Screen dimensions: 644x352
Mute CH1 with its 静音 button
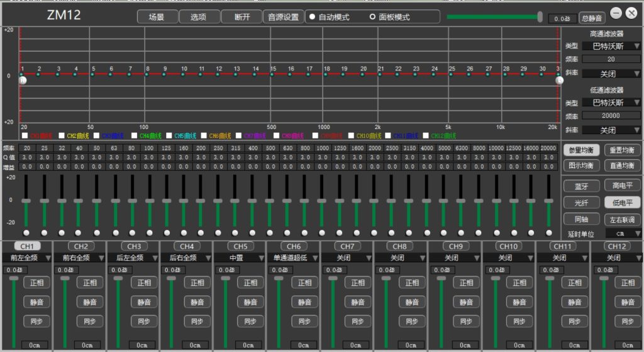point(37,302)
